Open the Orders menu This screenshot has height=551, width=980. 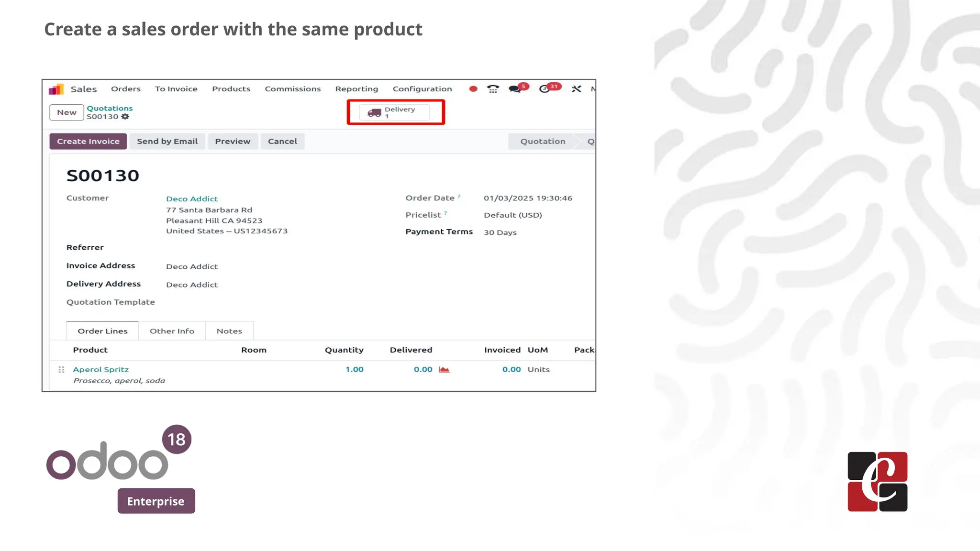click(126, 89)
